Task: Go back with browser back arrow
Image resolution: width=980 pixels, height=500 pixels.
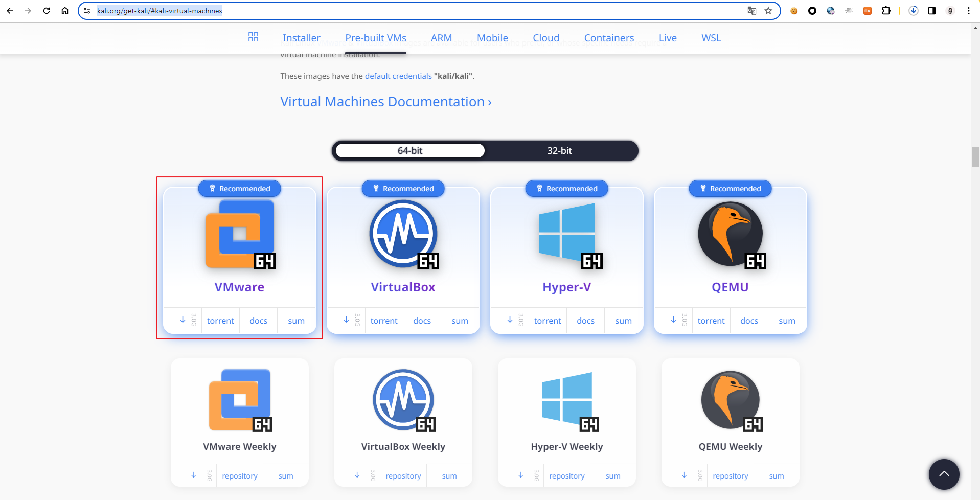Action: 10,11
